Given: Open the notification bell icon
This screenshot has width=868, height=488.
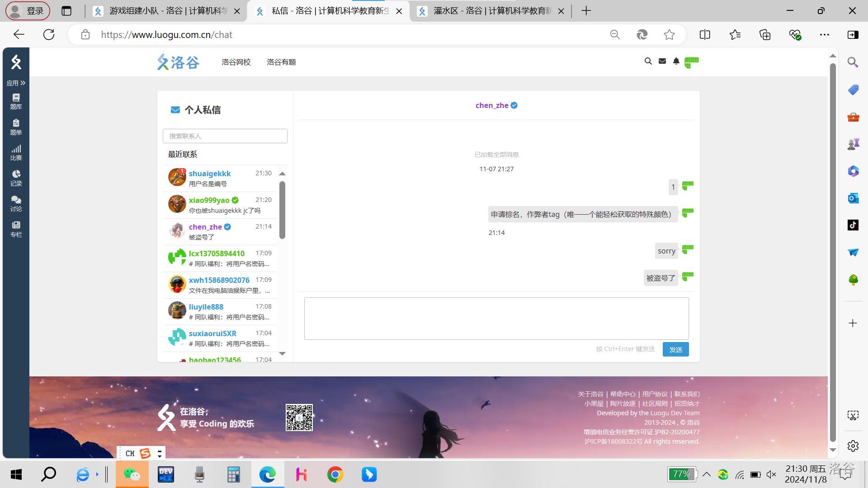Looking at the screenshot, I should tap(676, 61).
